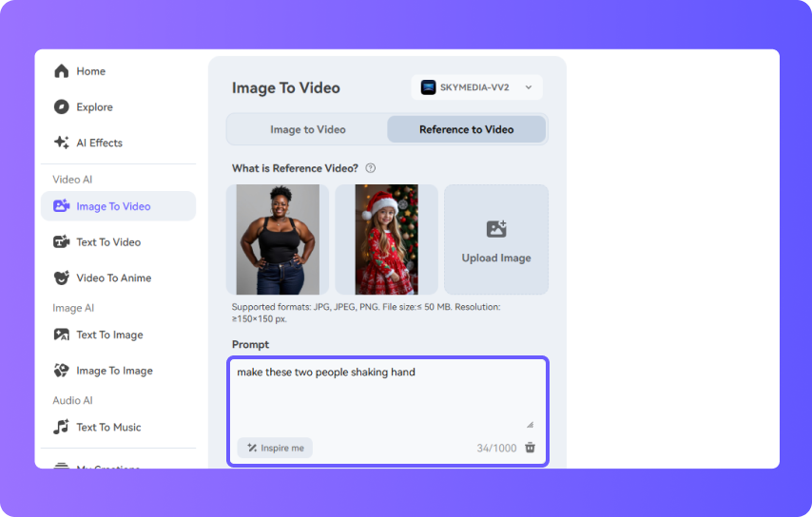Viewport: 812px width, 517px height.
Task: Click the Audio AI section heading
Action: point(72,400)
